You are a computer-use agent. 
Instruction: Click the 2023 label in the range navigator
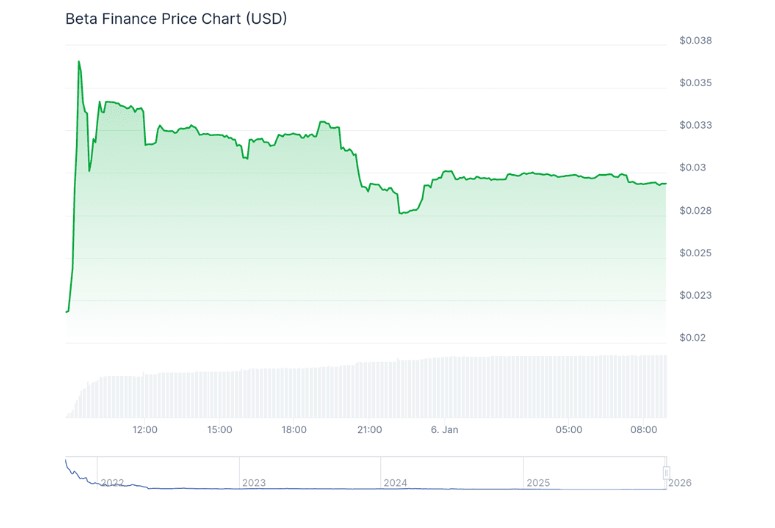pos(254,483)
